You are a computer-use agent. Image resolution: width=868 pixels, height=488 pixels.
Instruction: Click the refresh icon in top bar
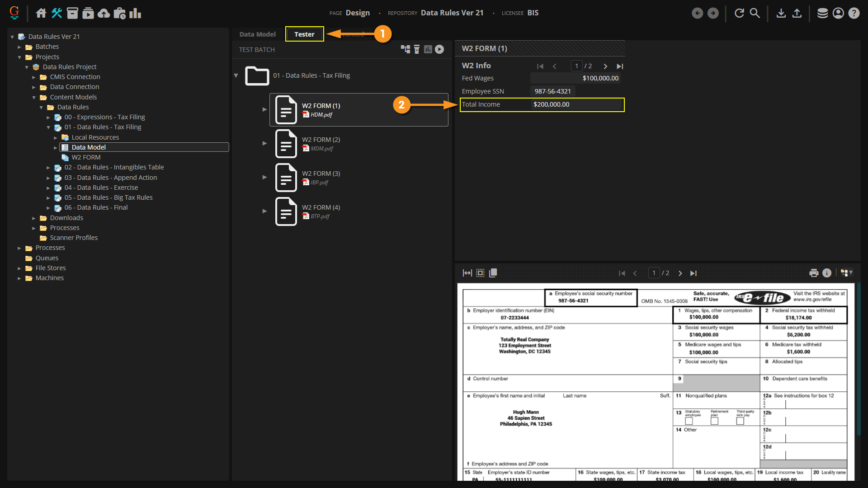(x=739, y=13)
